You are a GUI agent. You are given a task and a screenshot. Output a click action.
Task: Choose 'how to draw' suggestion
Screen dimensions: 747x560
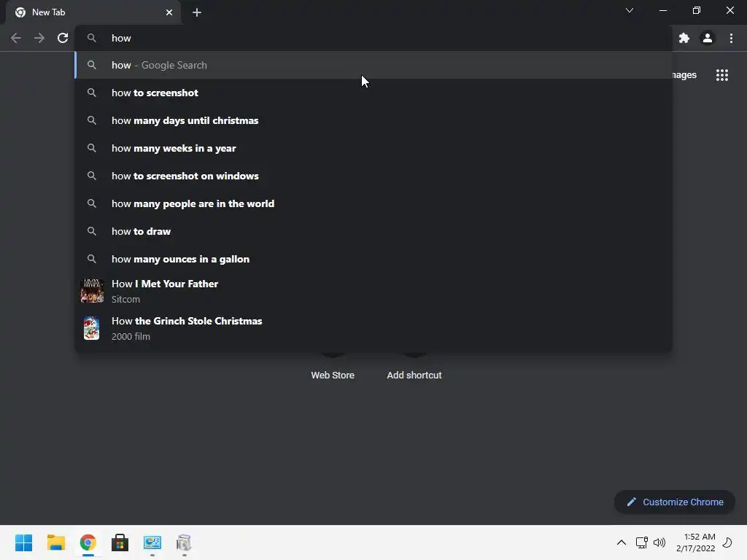[373, 231]
